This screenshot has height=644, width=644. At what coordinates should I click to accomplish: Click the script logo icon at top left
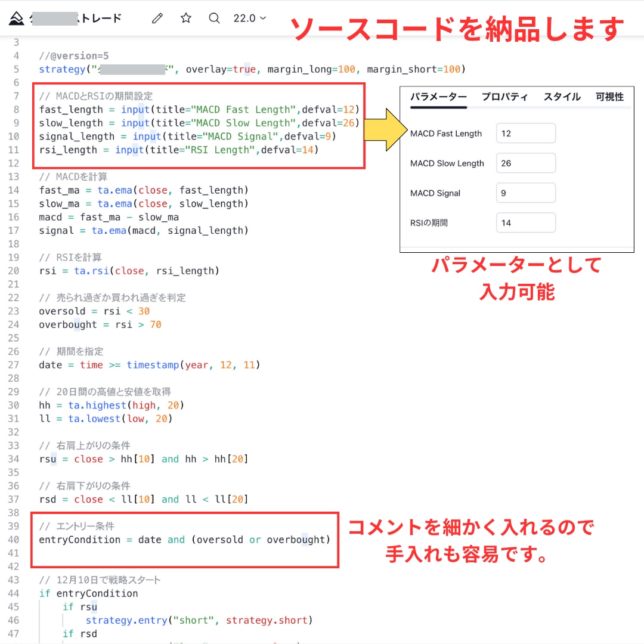pyautogui.click(x=17, y=18)
